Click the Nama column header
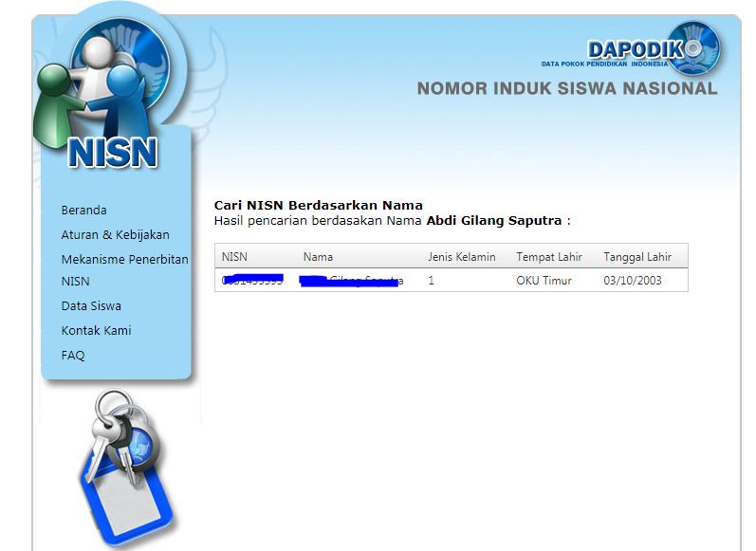 pyautogui.click(x=318, y=257)
